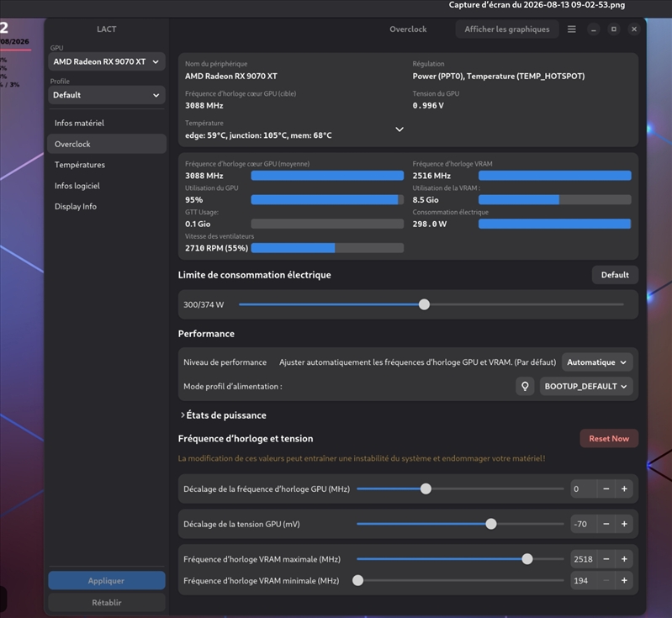Expand the temperature details chevron
The height and width of the screenshot is (618, 672).
point(399,129)
